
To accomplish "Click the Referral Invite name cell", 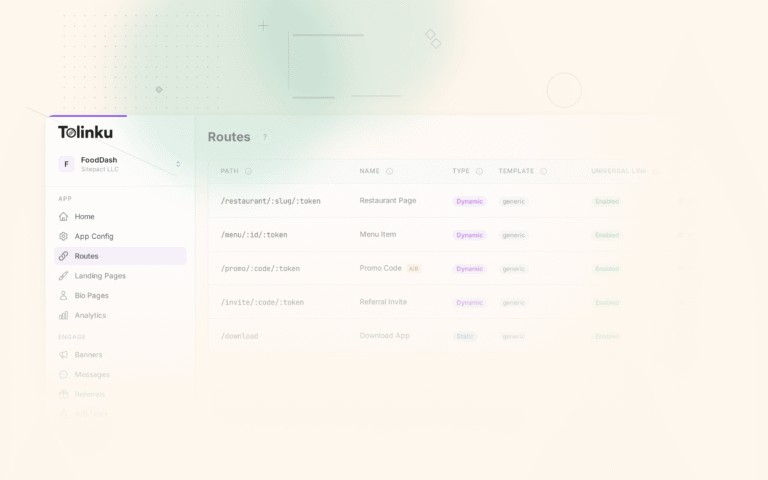I will pyautogui.click(x=383, y=302).
